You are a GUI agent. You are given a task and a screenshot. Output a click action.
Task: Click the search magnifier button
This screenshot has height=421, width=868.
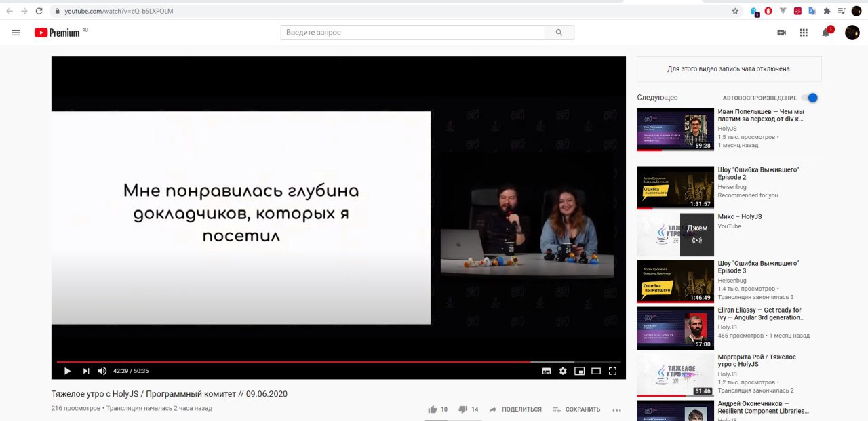coord(559,33)
